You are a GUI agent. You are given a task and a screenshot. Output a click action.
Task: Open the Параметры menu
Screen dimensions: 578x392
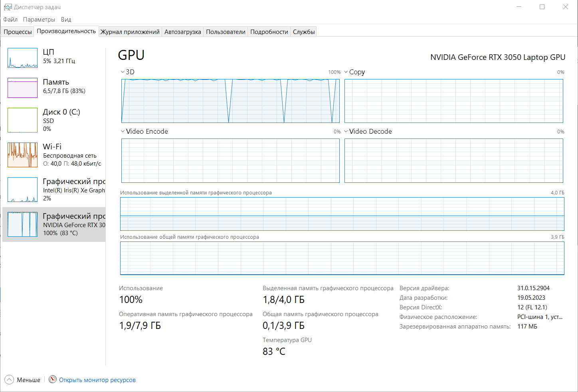point(39,19)
